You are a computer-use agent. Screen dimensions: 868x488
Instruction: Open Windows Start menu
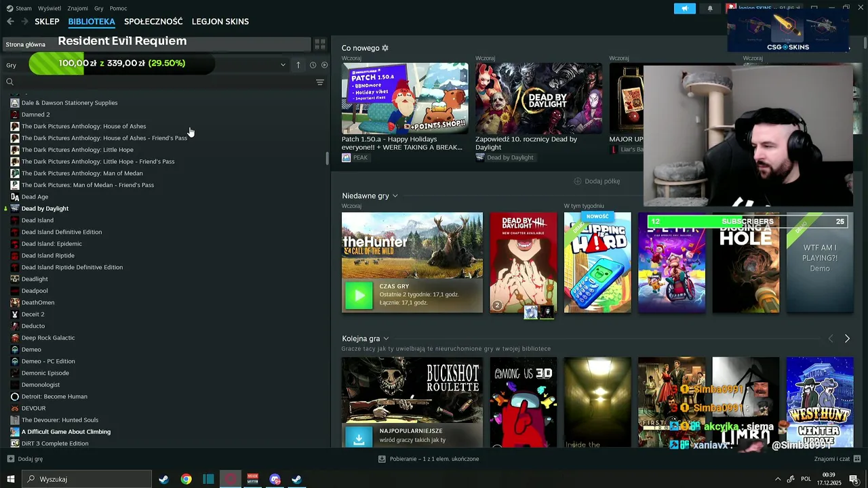pyautogui.click(x=10, y=479)
